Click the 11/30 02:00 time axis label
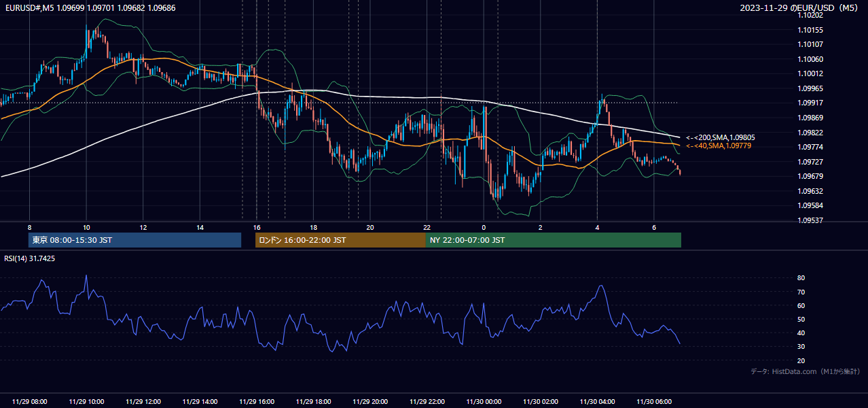 click(540, 402)
